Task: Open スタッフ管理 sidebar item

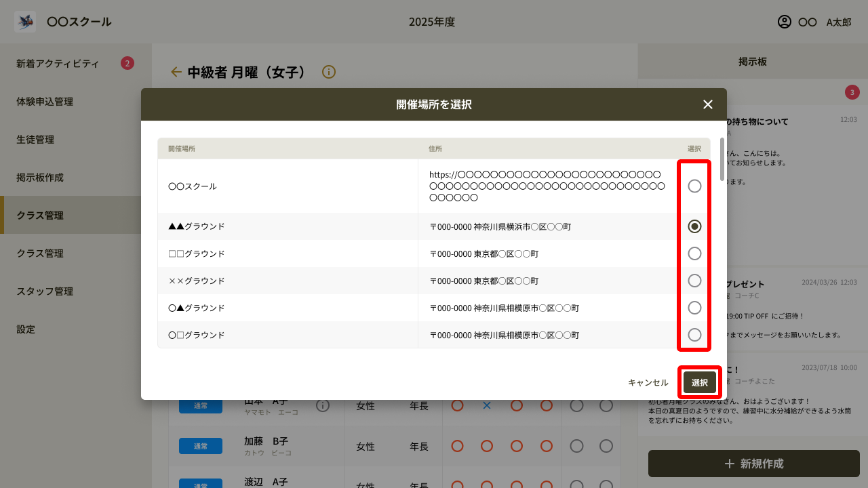Action: (45, 291)
